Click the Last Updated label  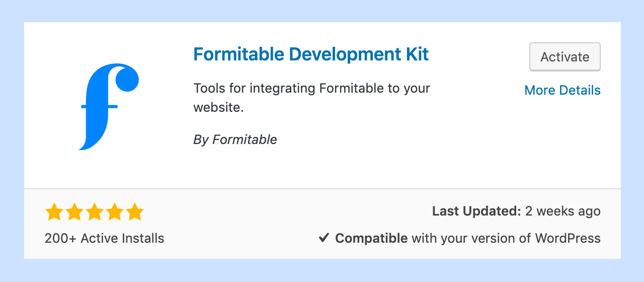click(x=476, y=211)
